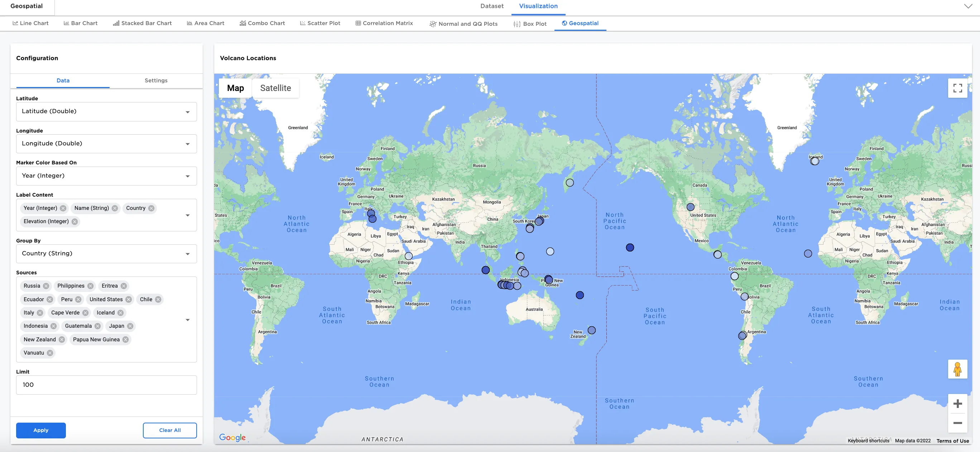Click inside the Limit input field
The height and width of the screenshot is (452, 980).
pyautogui.click(x=106, y=385)
